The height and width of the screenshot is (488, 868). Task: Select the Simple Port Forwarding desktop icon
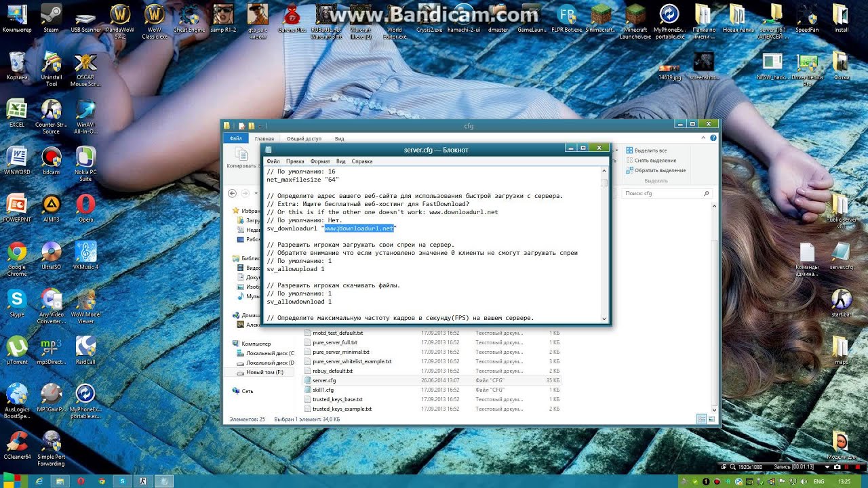[x=51, y=449]
